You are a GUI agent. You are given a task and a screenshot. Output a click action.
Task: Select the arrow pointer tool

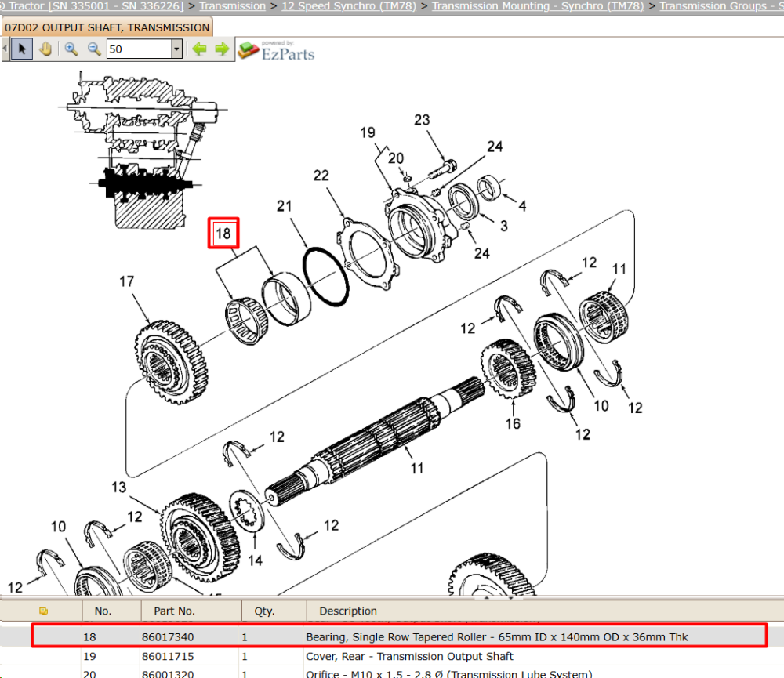pos(21,49)
